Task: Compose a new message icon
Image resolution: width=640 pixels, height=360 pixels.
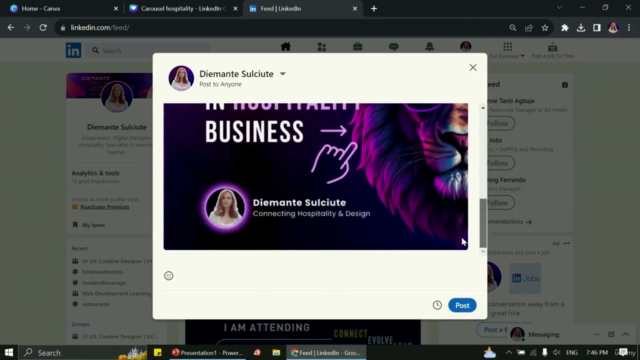Action: [x=611, y=334]
